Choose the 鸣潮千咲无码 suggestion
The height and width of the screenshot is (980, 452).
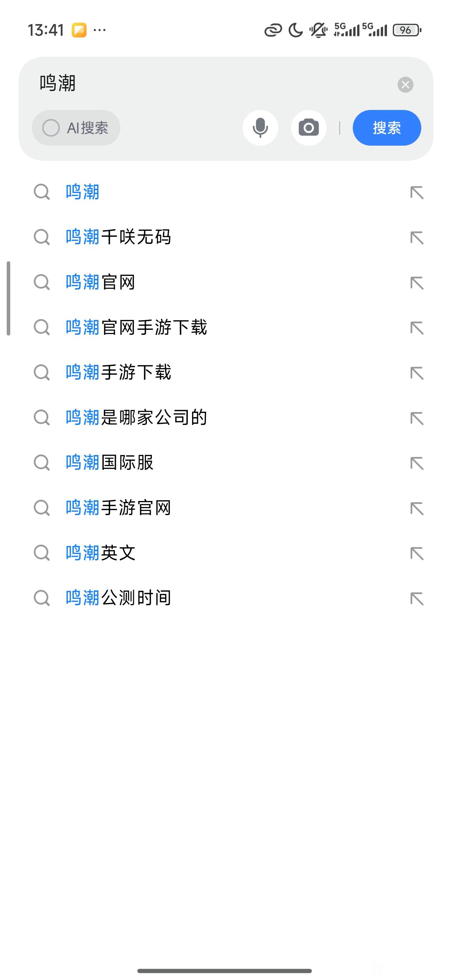coord(118,237)
